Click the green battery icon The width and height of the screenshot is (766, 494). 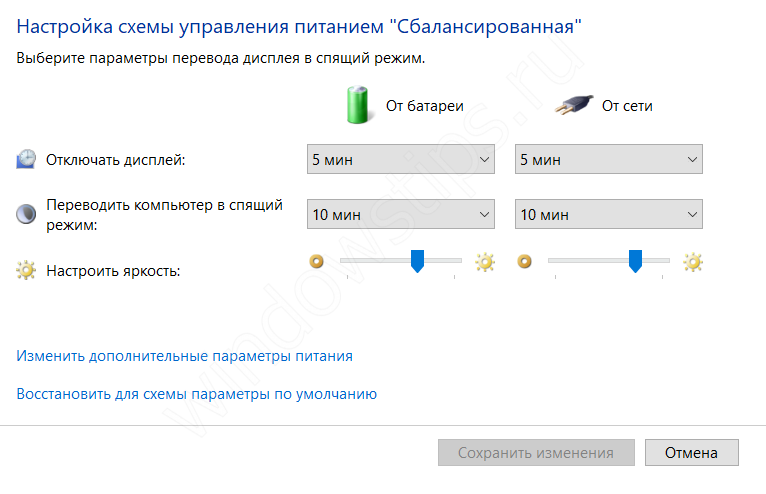[x=357, y=104]
